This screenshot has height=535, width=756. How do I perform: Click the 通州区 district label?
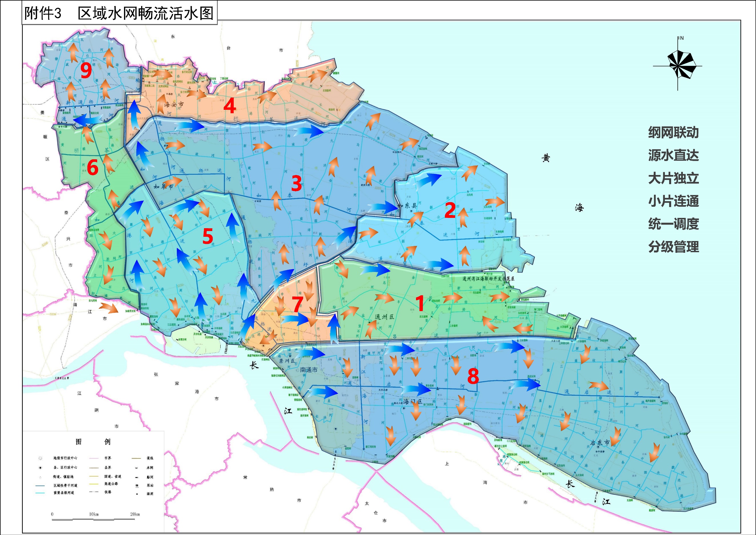(385, 317)
